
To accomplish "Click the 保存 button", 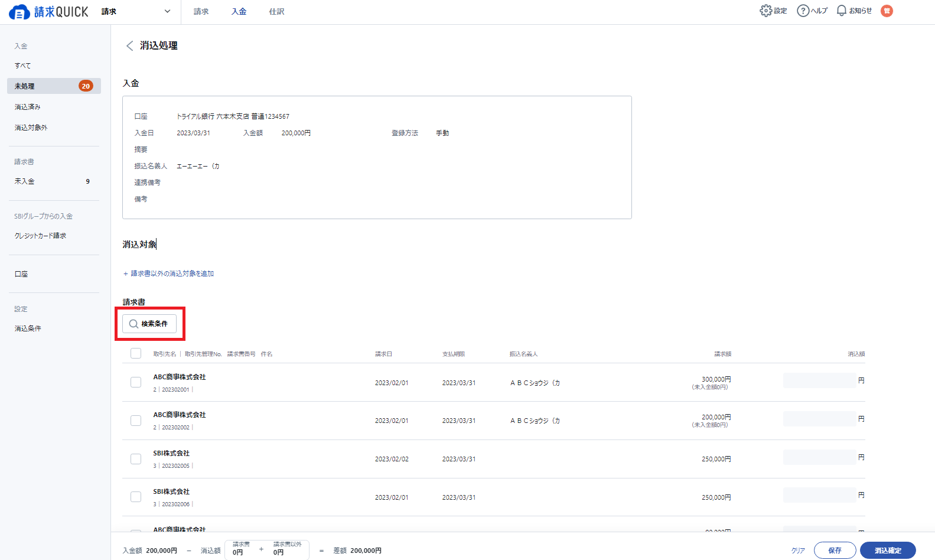I will pos(834,550).
